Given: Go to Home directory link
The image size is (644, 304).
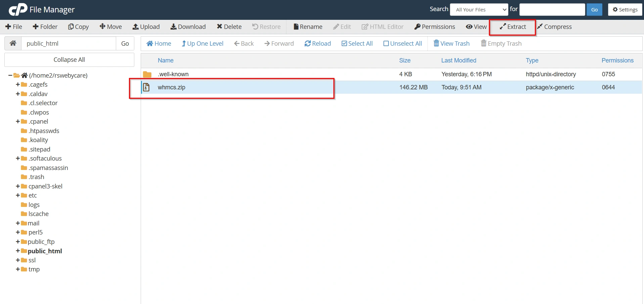Looking at the screenshot, I should tap(159, 43).
